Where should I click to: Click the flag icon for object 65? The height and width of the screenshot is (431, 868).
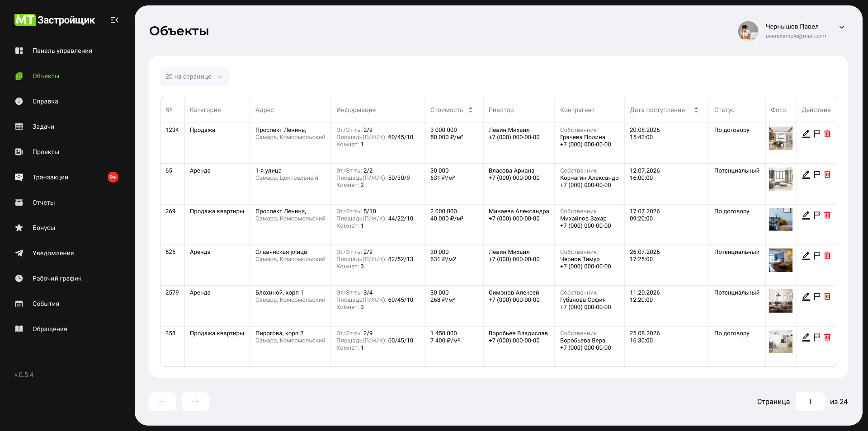tap(817, 174)
